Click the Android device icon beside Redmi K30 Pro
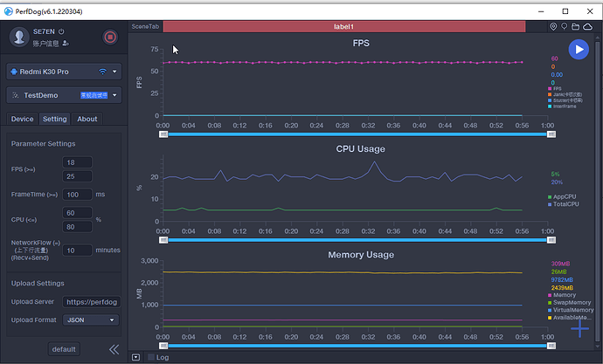 [14, 72]
